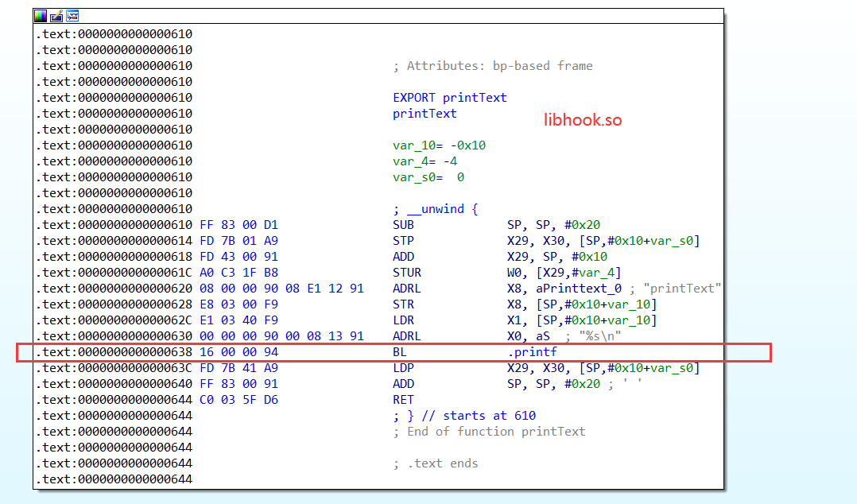Click the EXPORT printText declaration
This screenshot has width=857, height=504.
(x=449, y=98)
